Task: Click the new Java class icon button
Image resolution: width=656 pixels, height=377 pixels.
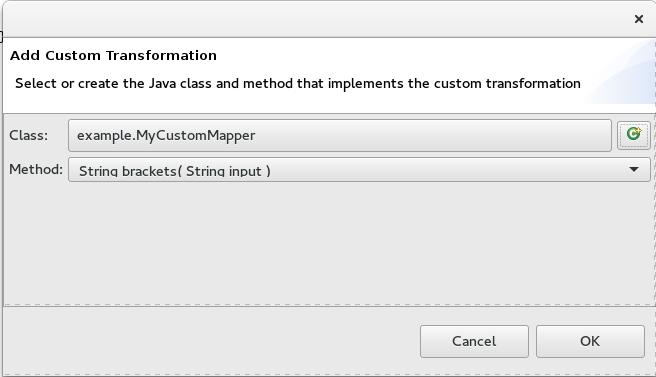Action: [x=634, y=135]
